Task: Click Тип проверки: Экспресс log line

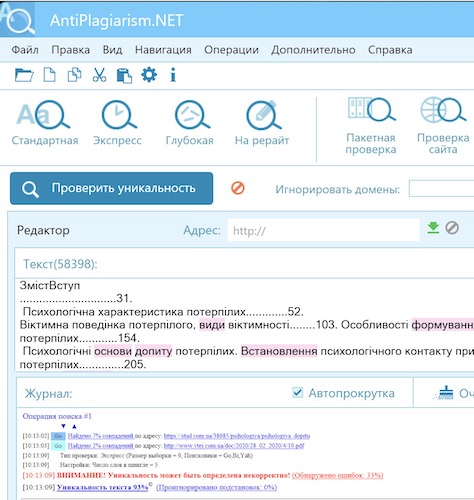Action: [156, 455]
